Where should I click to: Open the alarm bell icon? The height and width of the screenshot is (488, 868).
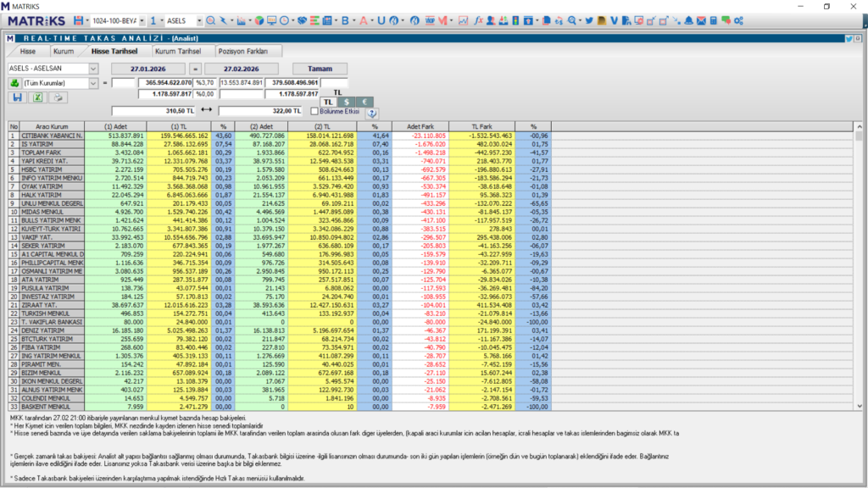coord(688,19)
